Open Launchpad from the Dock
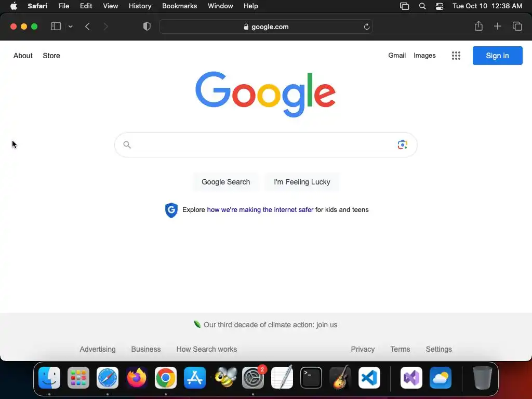Image resolution: width=532 pixels, height=399 pixels. pyautogui.click(x=78, y=378)
